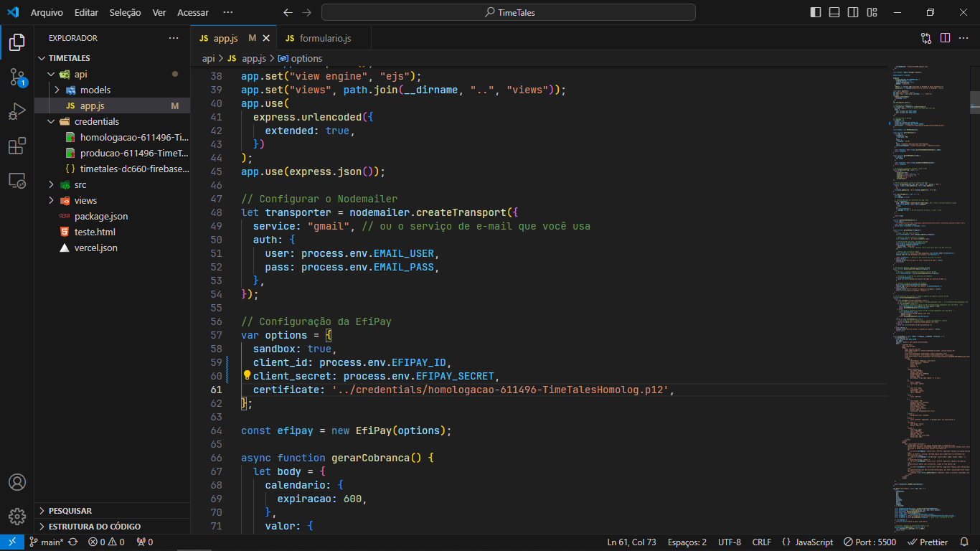Image resolution: width=980 pixels, height=551 pixels.
Task: Open the Editar menu
Action: 86,12
